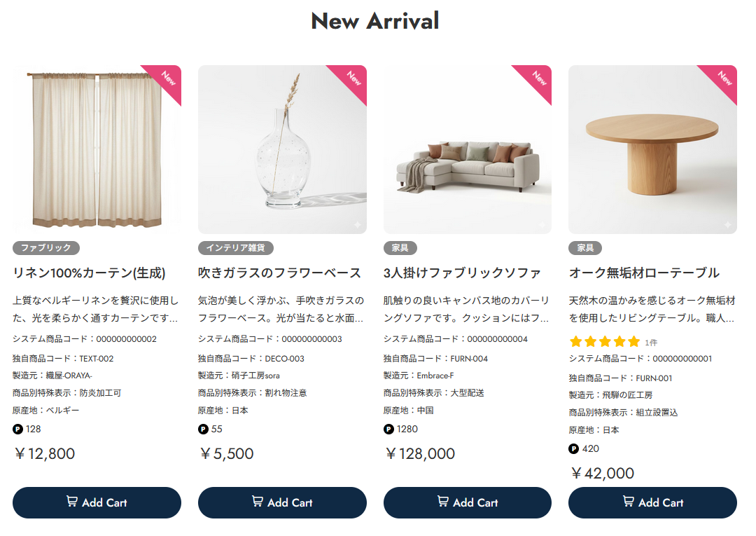The image size is (756, 536).
Task: Open the オーク無垢材ローテーブル product title
Action: coord(644,273)
